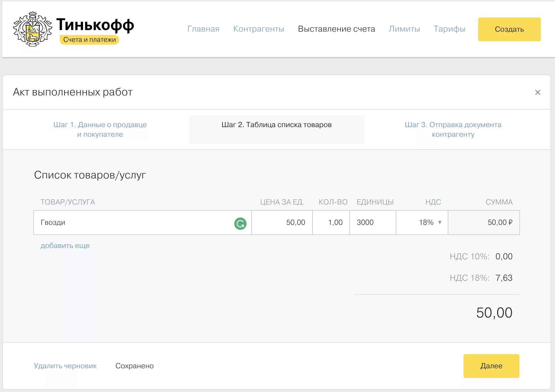The image size is (555, 392).
Task: Open the НДС 18% dropdown
Action: click(x=422, y=223)
